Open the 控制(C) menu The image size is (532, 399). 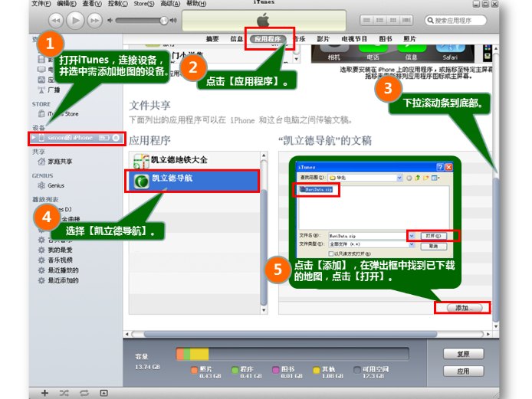[x=118, y=4]
